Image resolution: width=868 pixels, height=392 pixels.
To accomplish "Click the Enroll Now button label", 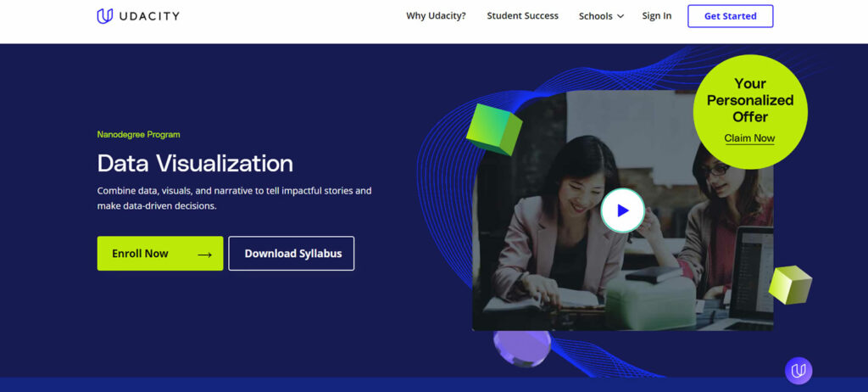I will (x=142, y=254).
